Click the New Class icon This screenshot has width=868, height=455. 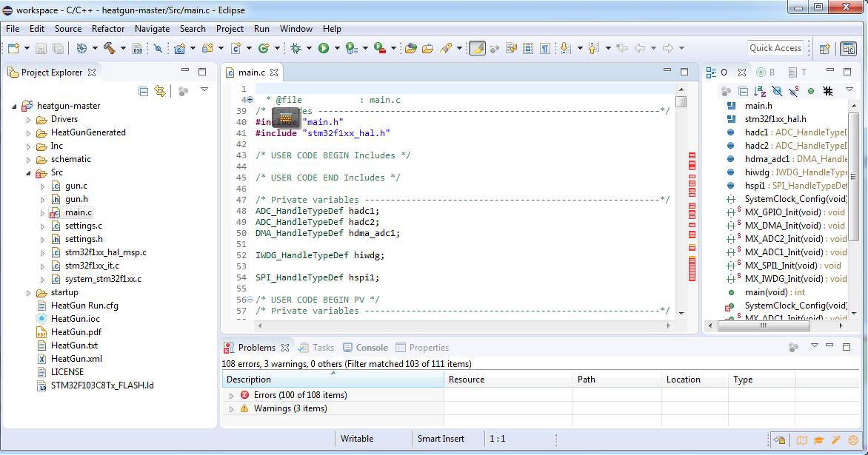[264, 48]
